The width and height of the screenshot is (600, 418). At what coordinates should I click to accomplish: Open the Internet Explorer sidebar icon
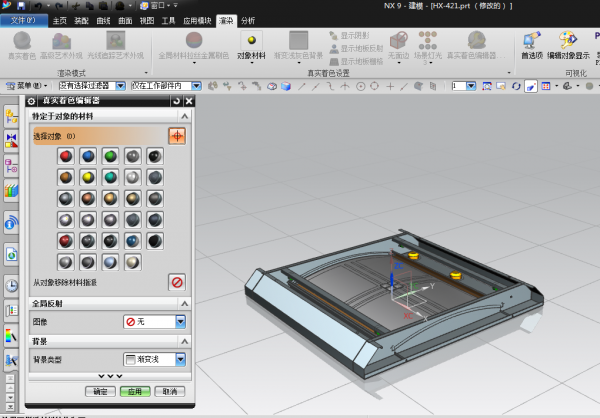click(x=11, y=254)
